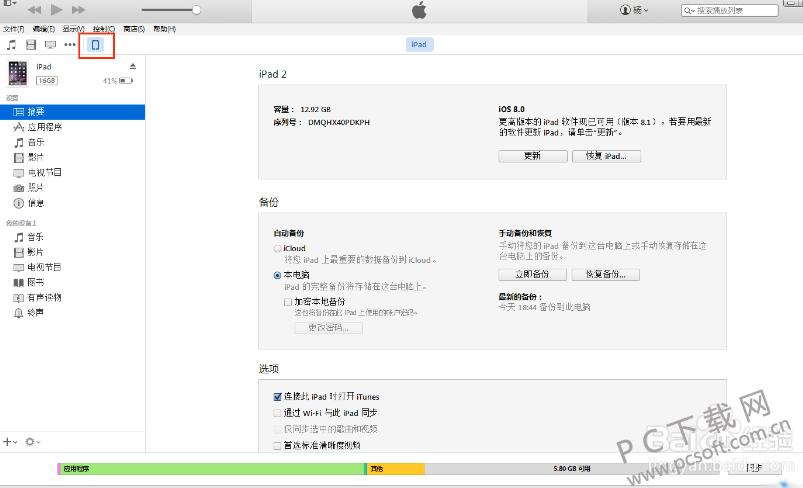This screenshot has width=803, height=488.
Task: Switch to TV shows toolbar icon
Action: tap(50, 45)
